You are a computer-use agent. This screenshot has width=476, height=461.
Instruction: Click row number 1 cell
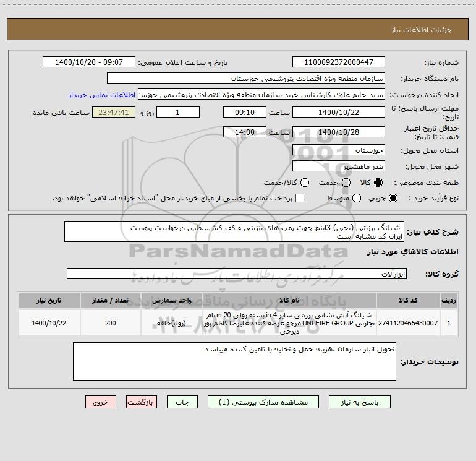pos(449,323)
